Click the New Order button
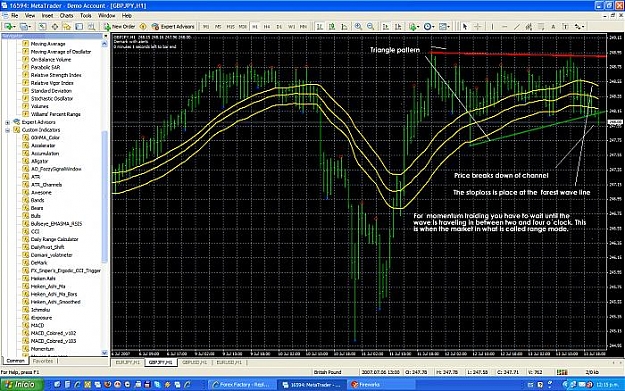Viewport: 625px width, 391px height. click(x=119, y=27)
